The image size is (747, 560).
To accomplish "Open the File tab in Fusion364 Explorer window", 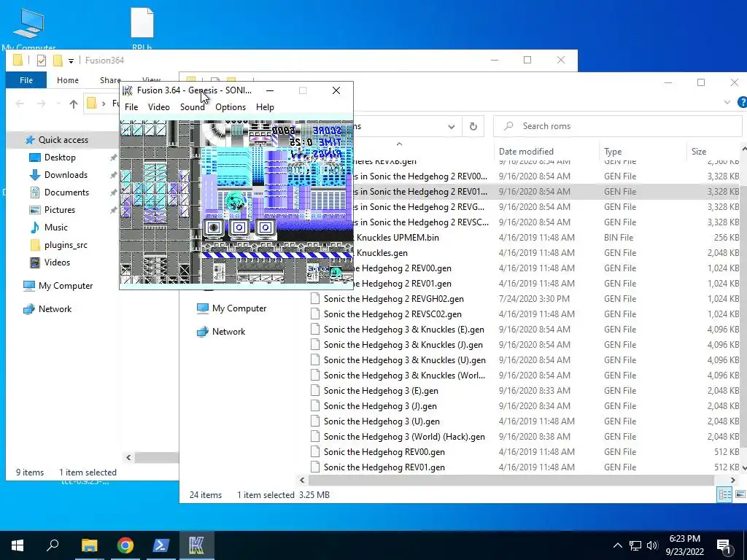I will tap(26, 80).
